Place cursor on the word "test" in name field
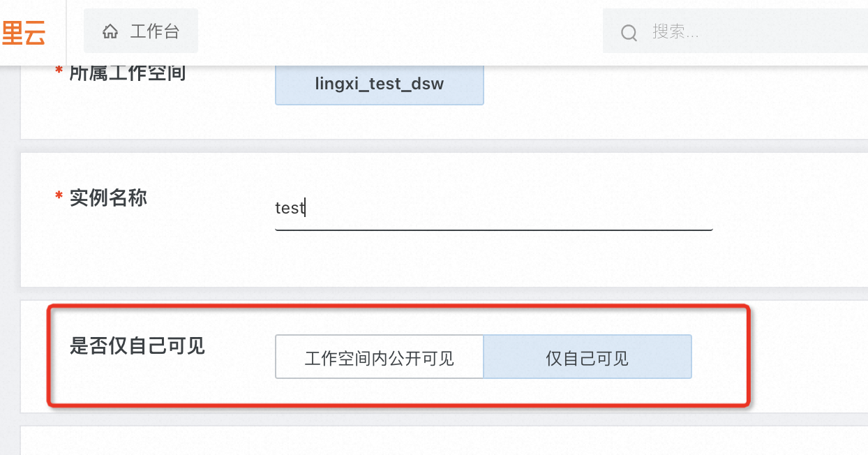Image resolution: width=868 pixels, height=455 pixels. 290,208
